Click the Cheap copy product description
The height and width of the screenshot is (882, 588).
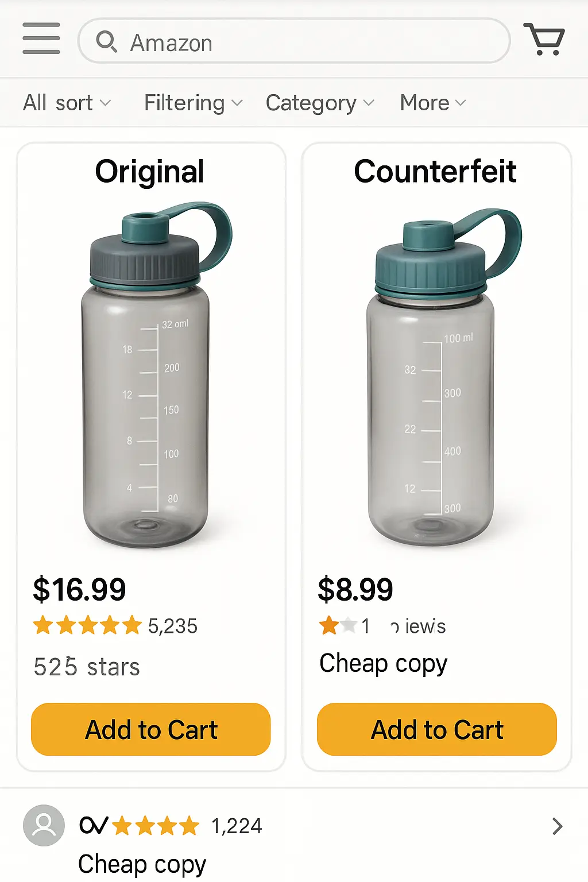(383, 663)
